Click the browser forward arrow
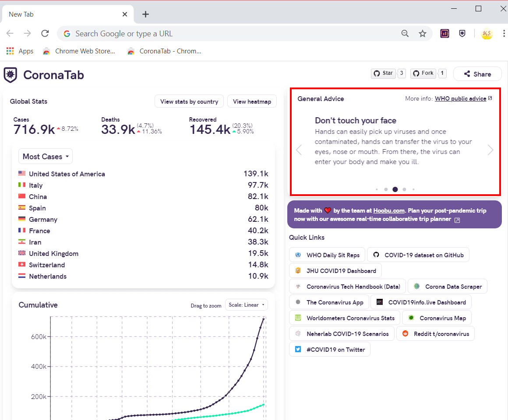The image size is (508, 420). click(28, 33)
